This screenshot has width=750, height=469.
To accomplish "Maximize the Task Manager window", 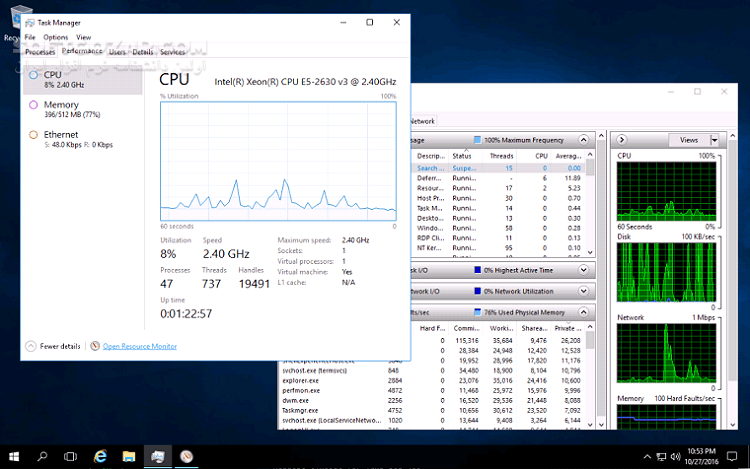I will point(370,22).
